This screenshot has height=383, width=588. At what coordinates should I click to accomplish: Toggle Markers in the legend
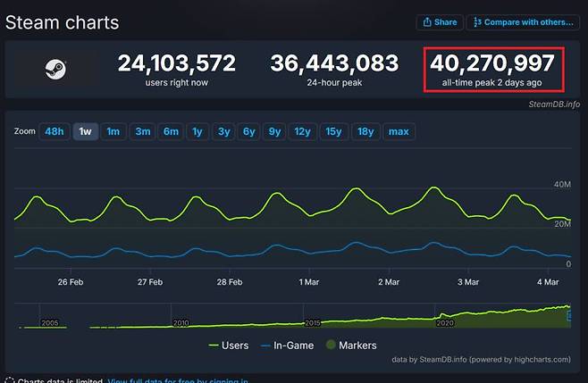pos(351,346)
